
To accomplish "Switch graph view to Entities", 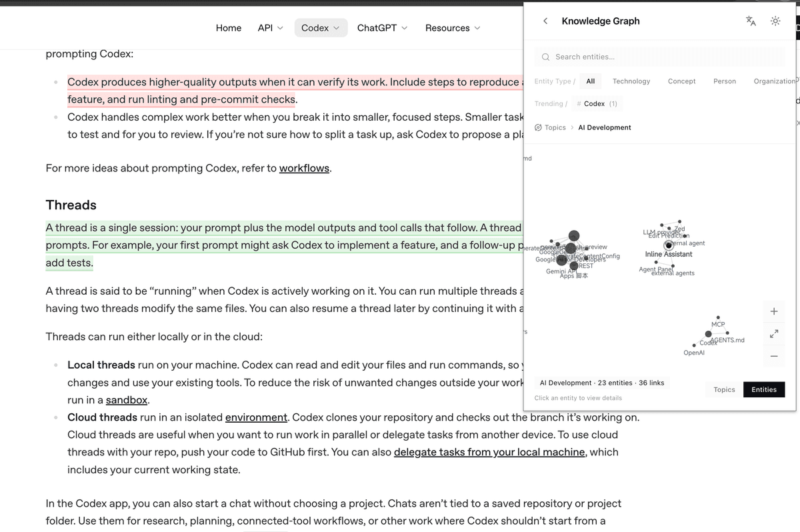I will pyautogui.click(x=764, y=390).
